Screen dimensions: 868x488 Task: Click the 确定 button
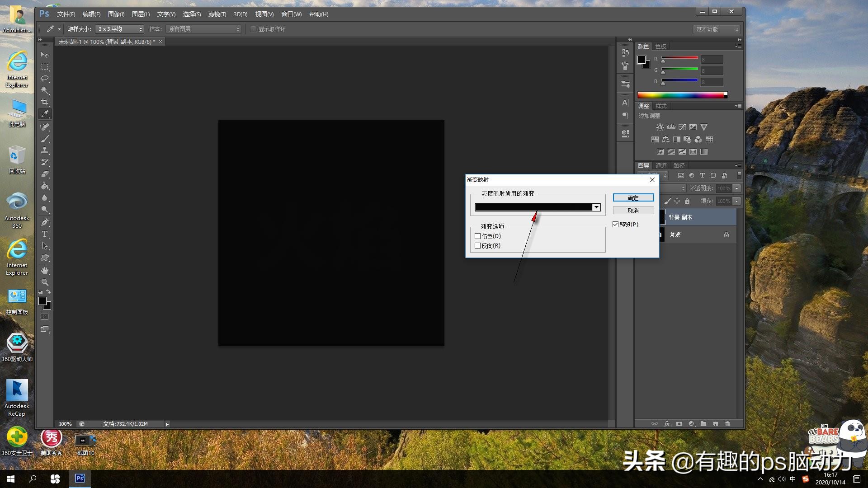[633, 198]
